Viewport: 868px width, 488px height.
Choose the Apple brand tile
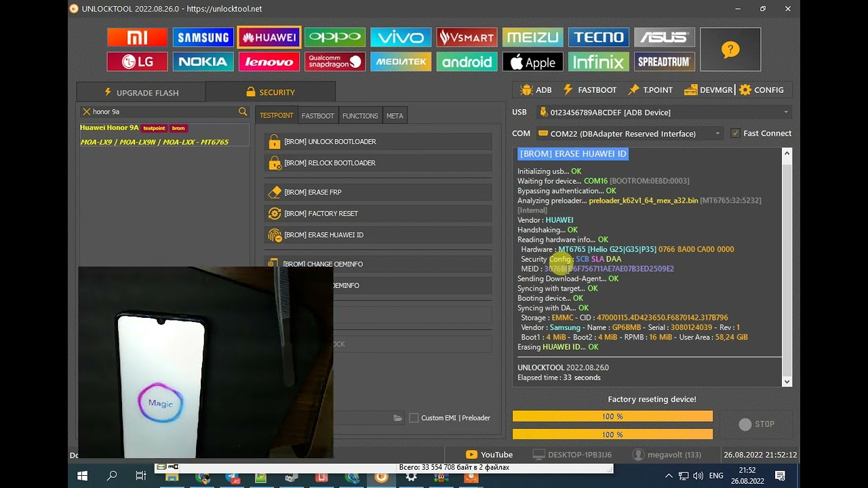532,62
